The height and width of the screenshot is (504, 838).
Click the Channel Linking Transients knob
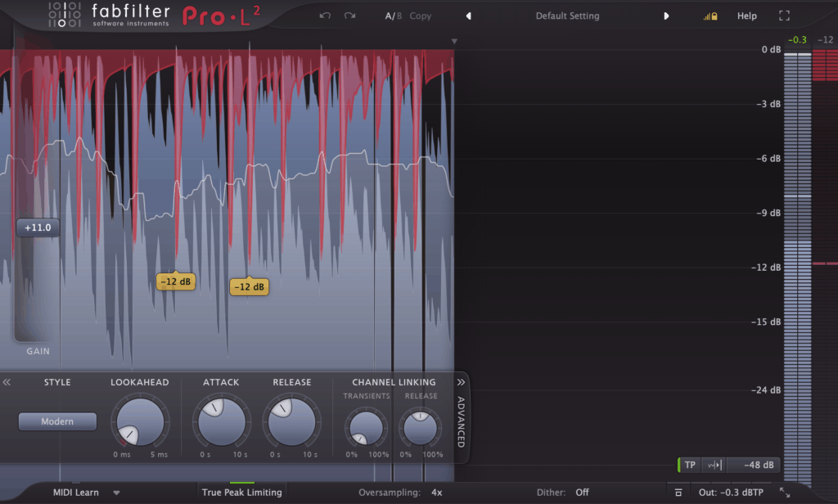(366, 428)
